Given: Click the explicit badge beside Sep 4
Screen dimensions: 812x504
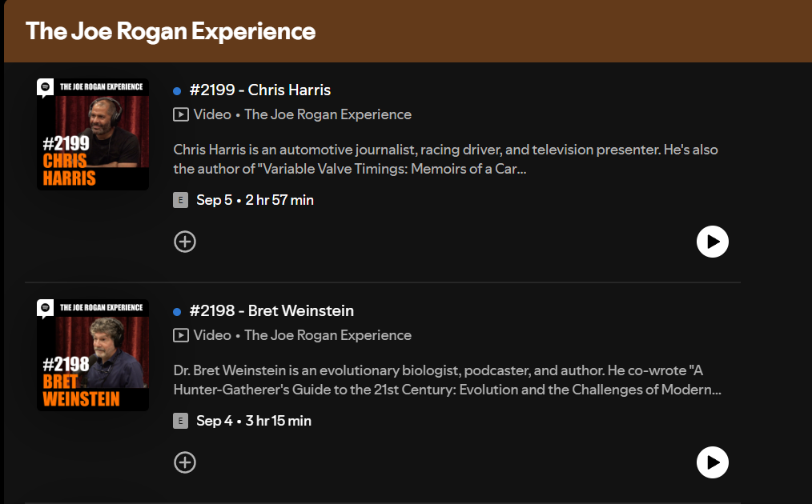Looking at the screenshot, I should click(x=180, y=421).
